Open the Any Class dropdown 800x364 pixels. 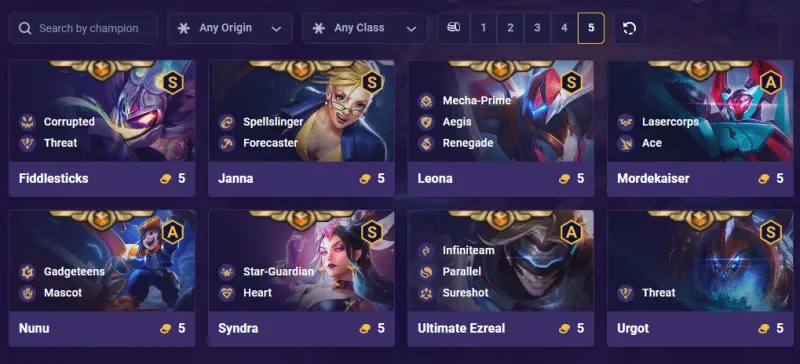coord(365,28)
